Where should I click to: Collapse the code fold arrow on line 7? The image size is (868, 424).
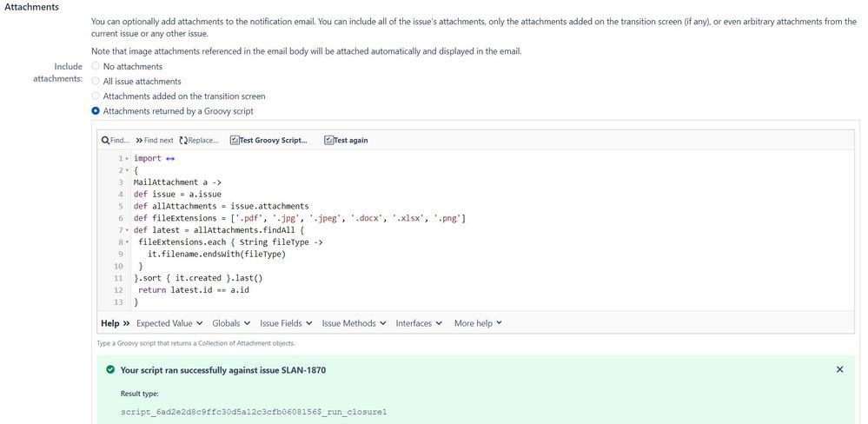(128, 230)
